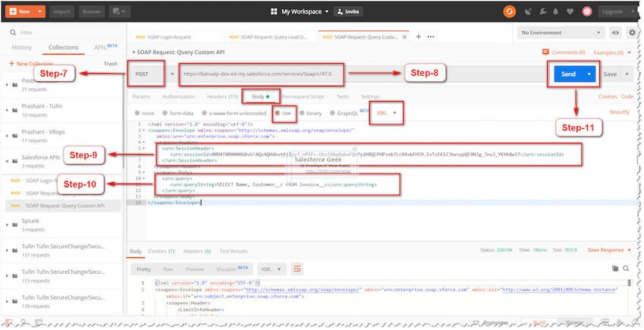Open the Headers (11) request tab
Viewport: 644px width, 330px height.
tap(222, 96)
